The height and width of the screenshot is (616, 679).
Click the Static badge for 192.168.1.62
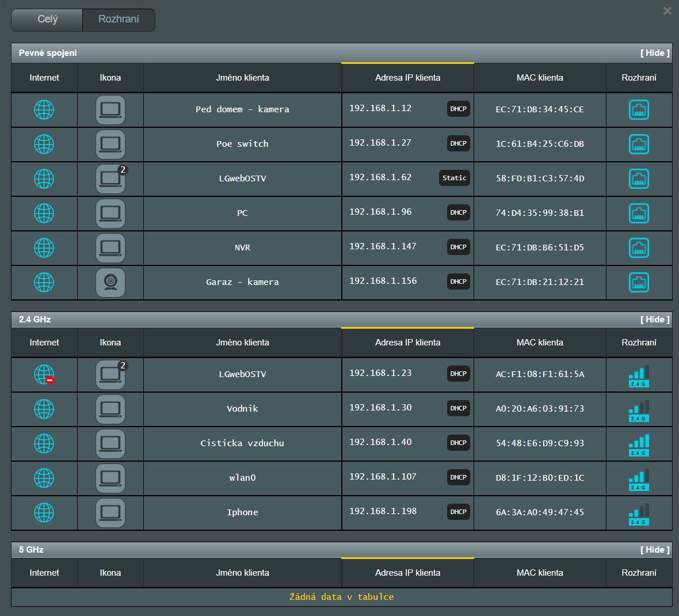[x=454, y=178]
